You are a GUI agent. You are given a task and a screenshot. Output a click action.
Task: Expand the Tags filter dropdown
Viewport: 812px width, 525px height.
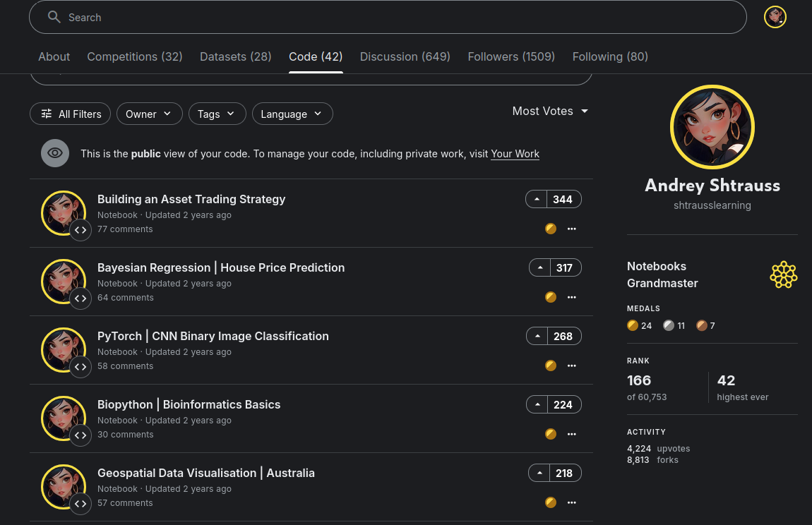click(217, 114)
